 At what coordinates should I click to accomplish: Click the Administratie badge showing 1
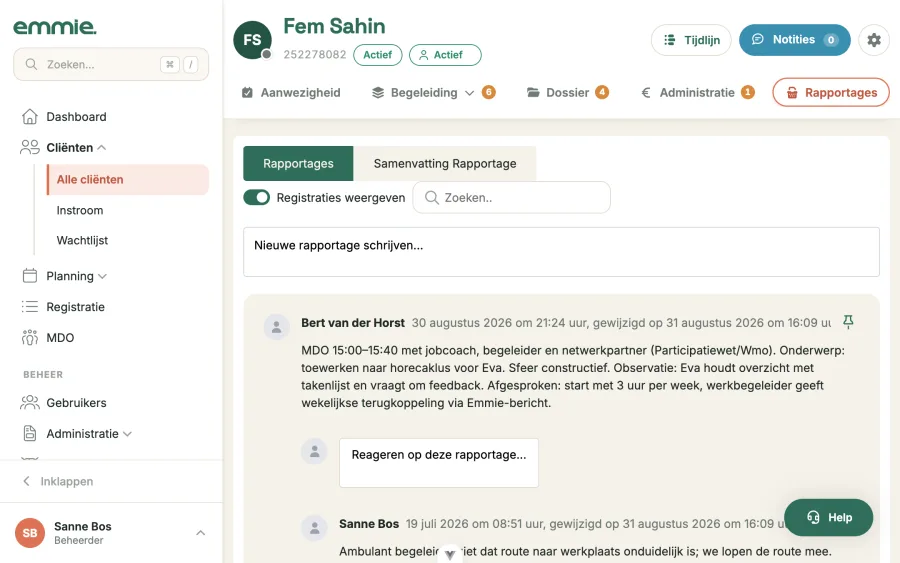click(x=747, y=92)
